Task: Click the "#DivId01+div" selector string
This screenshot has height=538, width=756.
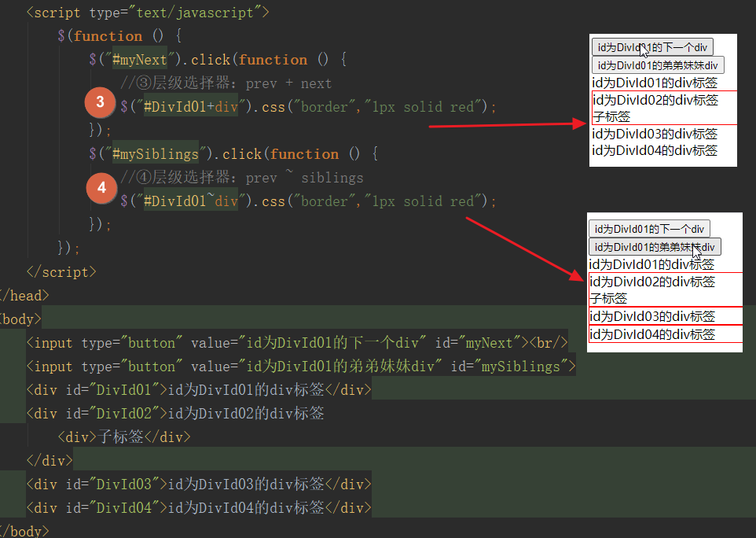Action: click(191, 107)
